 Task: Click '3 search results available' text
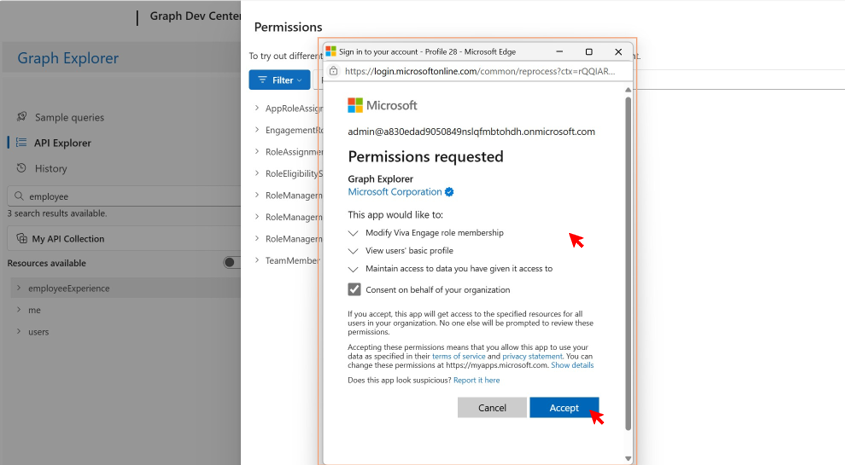(57, 213)
